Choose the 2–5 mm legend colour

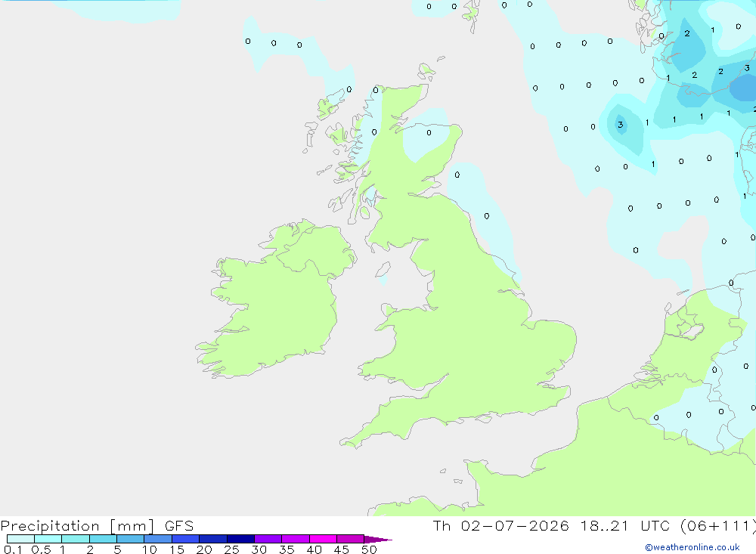coord(103,539)
